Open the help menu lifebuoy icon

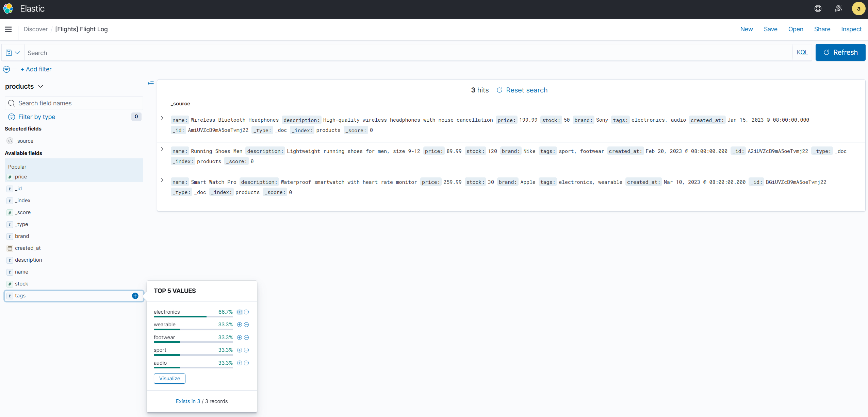coord(818,9)
